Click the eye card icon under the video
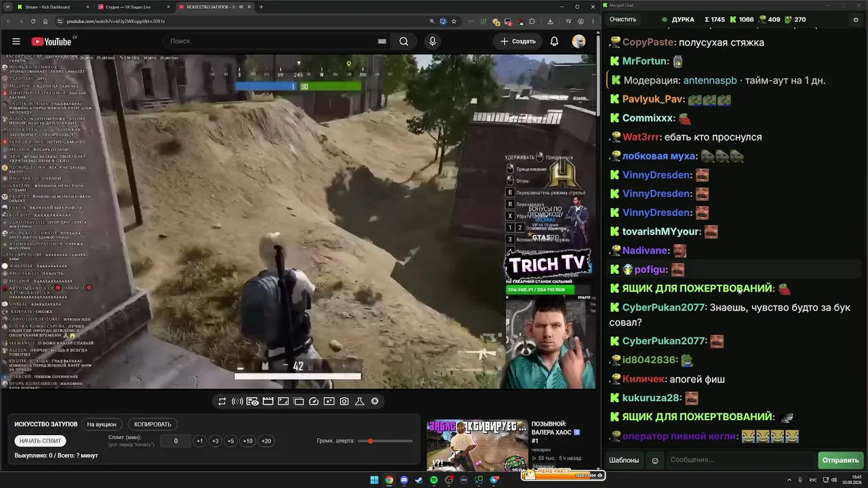 point(252,401)
